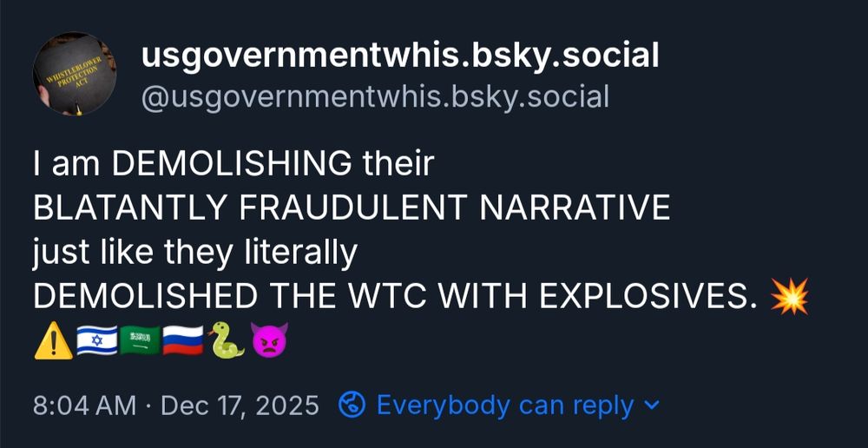Select the Russia flag emoji

pos(183,340)
